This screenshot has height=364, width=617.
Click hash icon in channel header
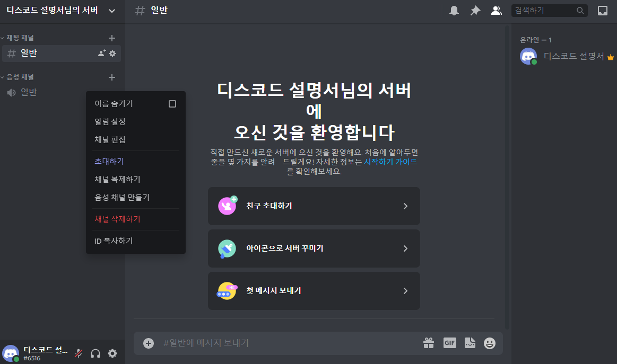140,11
